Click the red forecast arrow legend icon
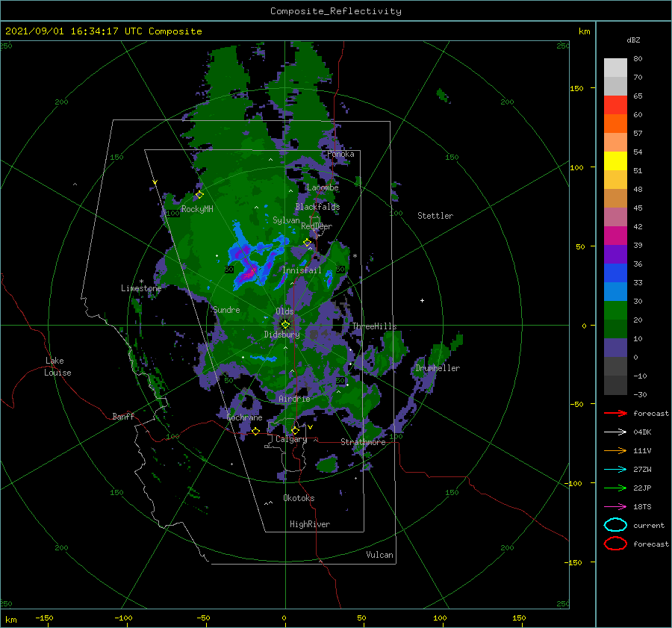This screenshot has height=628, width=672. point(615,413)
